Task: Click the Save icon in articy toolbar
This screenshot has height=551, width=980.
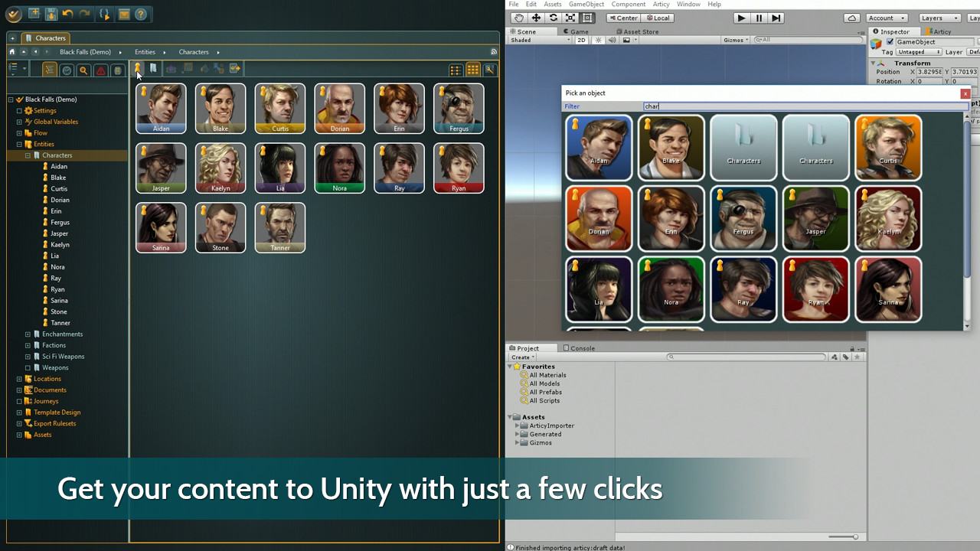Action: click(51, 14)
